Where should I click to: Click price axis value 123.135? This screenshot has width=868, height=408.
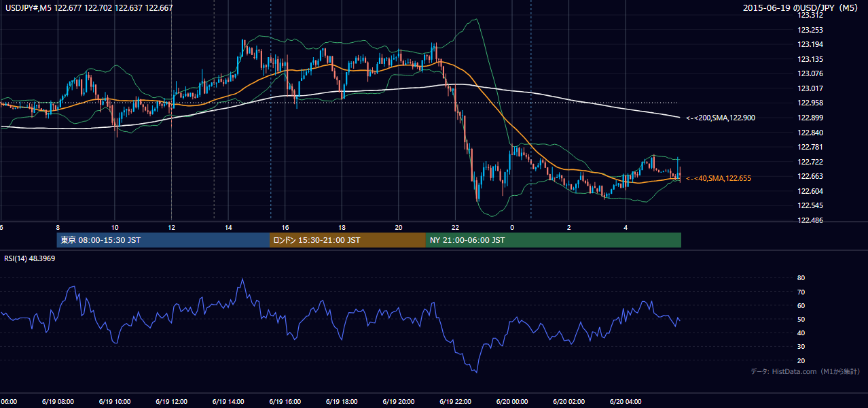pos(810,59)
